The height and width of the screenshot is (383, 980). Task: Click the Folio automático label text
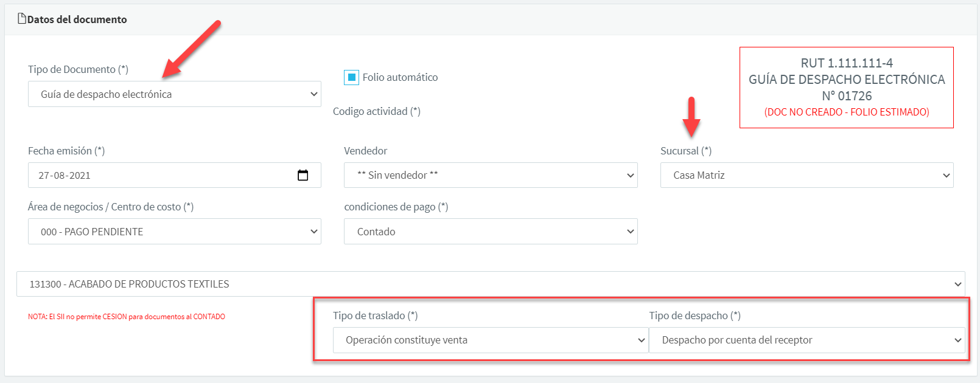(x=400, y=77)
